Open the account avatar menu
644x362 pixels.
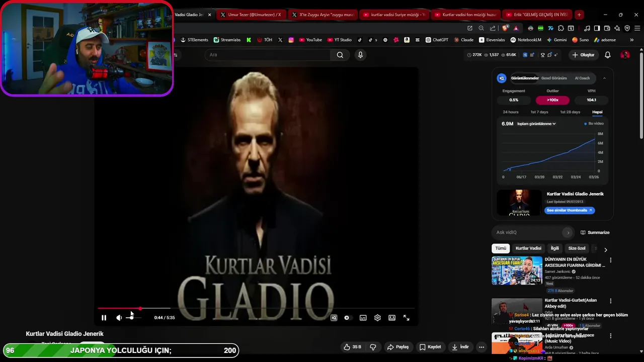coord(625,55)
